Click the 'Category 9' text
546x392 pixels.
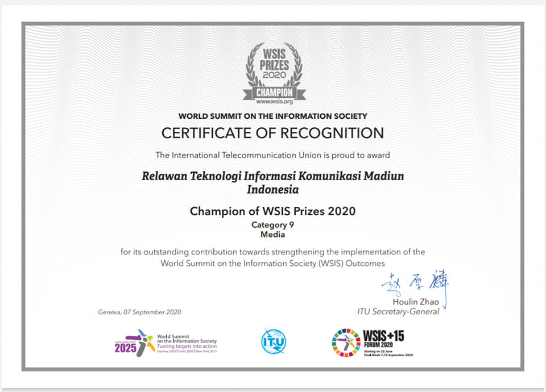pyautogui.click(x=272, y=225)
